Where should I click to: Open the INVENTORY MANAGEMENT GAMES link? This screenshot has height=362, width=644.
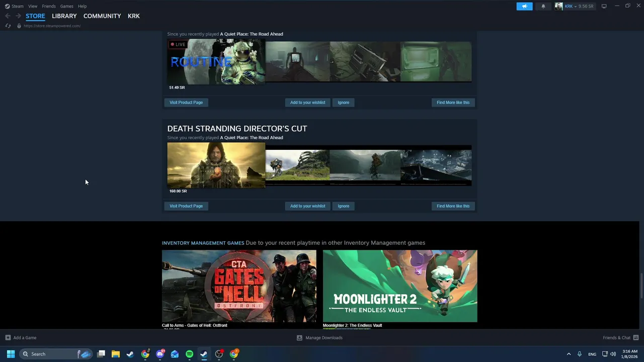(x=203, y=243)
